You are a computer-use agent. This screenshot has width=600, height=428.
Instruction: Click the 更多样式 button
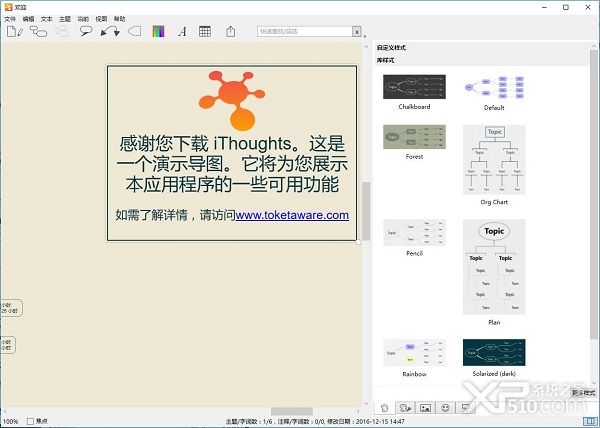point(583,393)
